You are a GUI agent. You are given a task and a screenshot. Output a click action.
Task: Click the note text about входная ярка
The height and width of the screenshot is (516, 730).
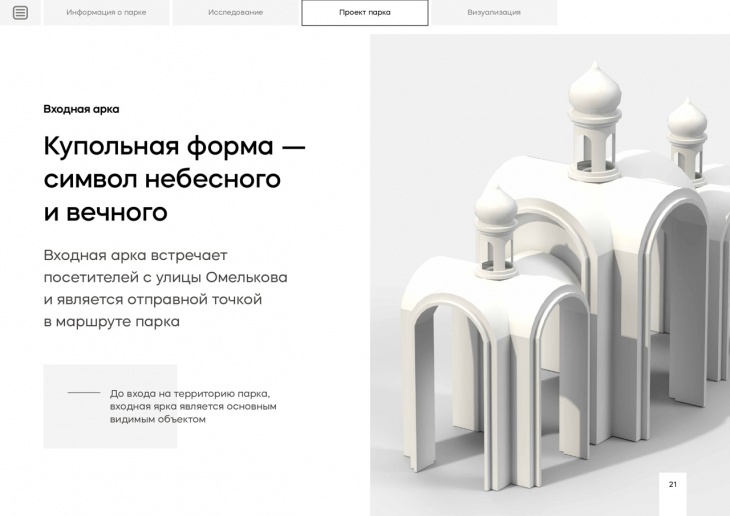tap(193, 406)
